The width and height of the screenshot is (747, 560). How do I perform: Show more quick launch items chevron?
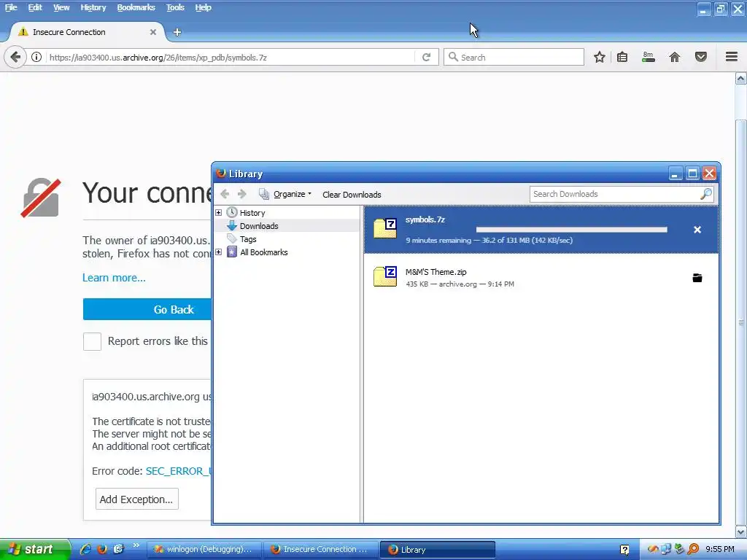[x=136, y=545]
